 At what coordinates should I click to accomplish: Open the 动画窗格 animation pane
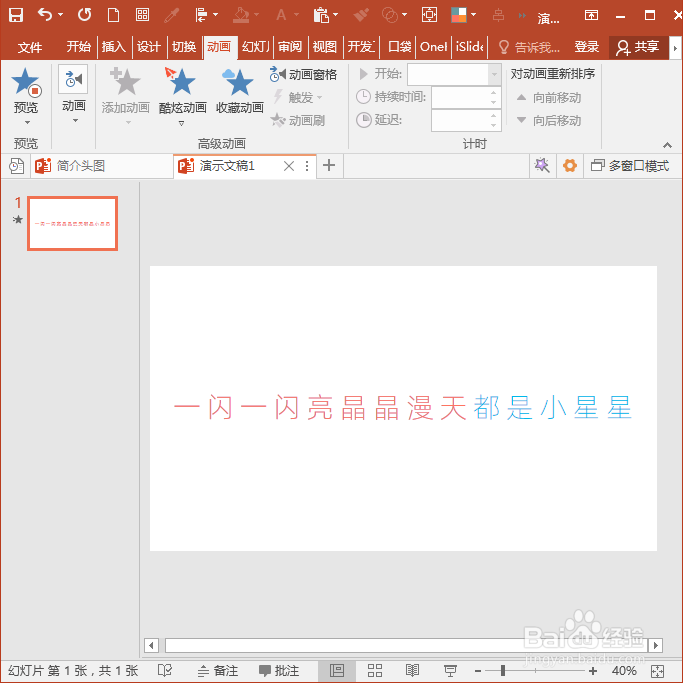303,74
